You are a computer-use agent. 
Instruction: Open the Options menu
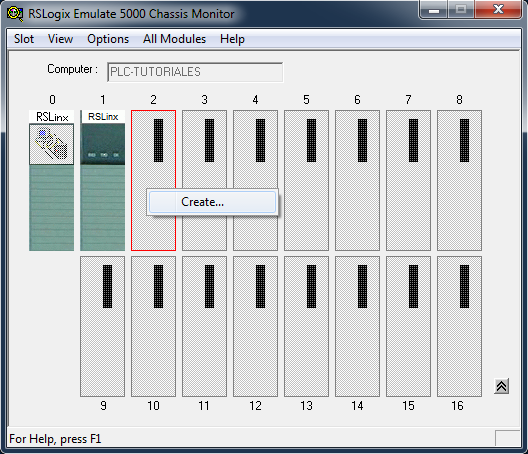108,39
